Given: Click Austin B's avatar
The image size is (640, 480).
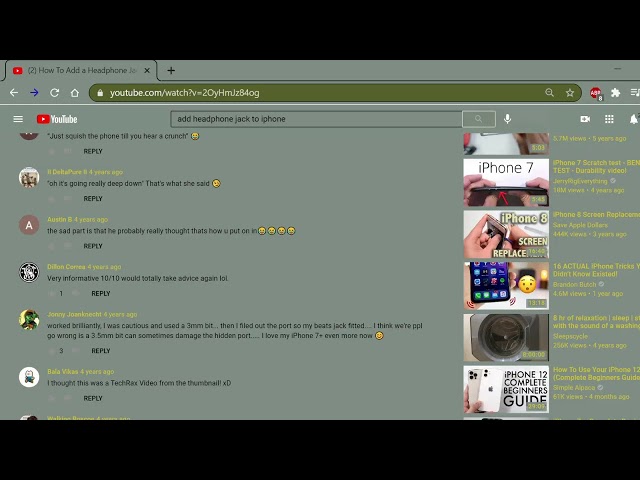Looking at the screenshot, I should tap(29, 225).
